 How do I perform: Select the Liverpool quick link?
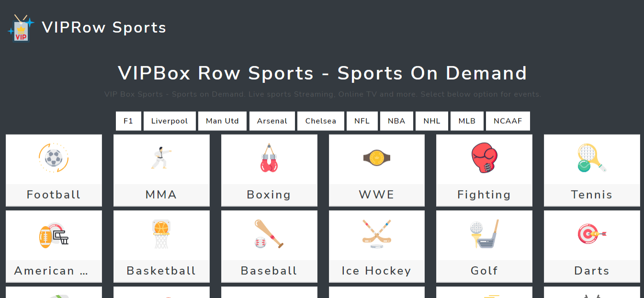click(x=169, y=121)
